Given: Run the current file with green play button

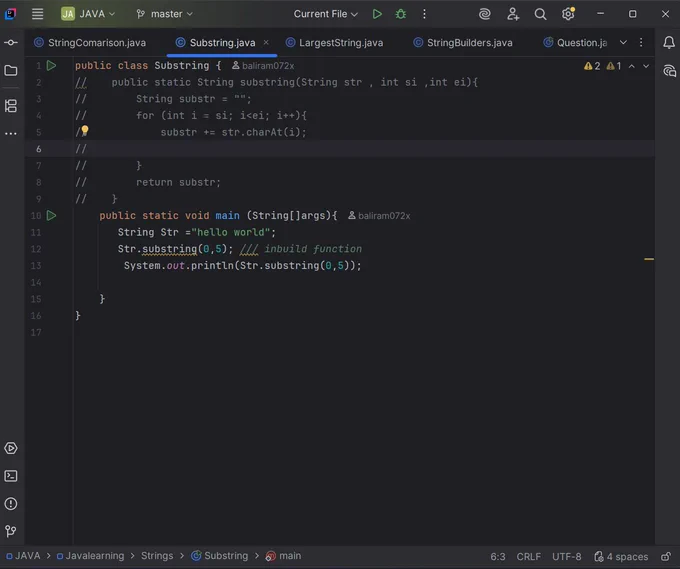Looking at the screenshot, I should pos(377,14).
